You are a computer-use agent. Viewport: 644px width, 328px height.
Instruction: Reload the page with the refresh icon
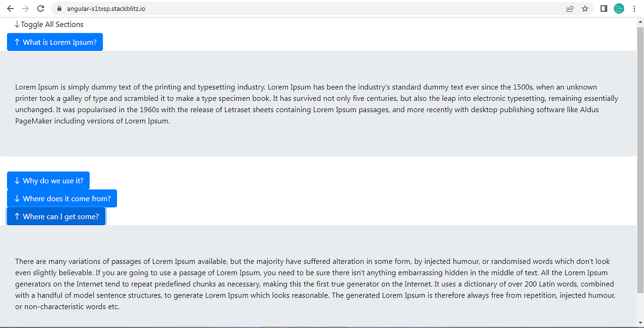[40, 9]
